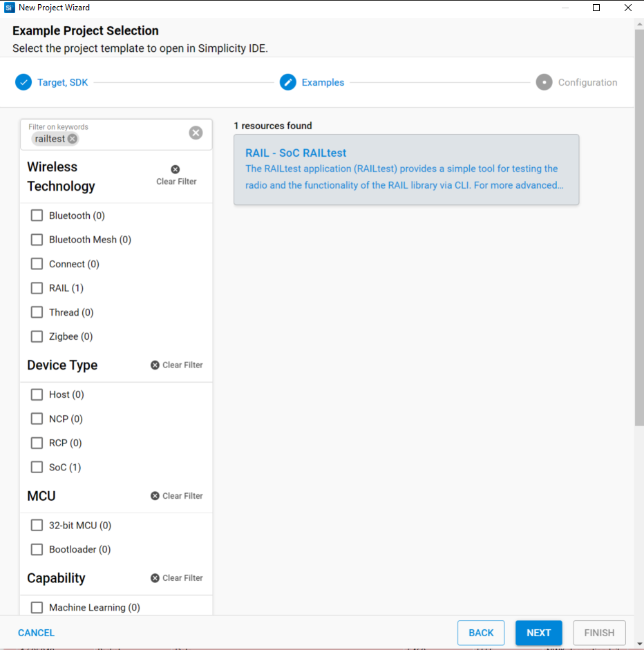
Task: Check the NCP (0) device type
Action: pyautogui.click(x=37, y=419)
